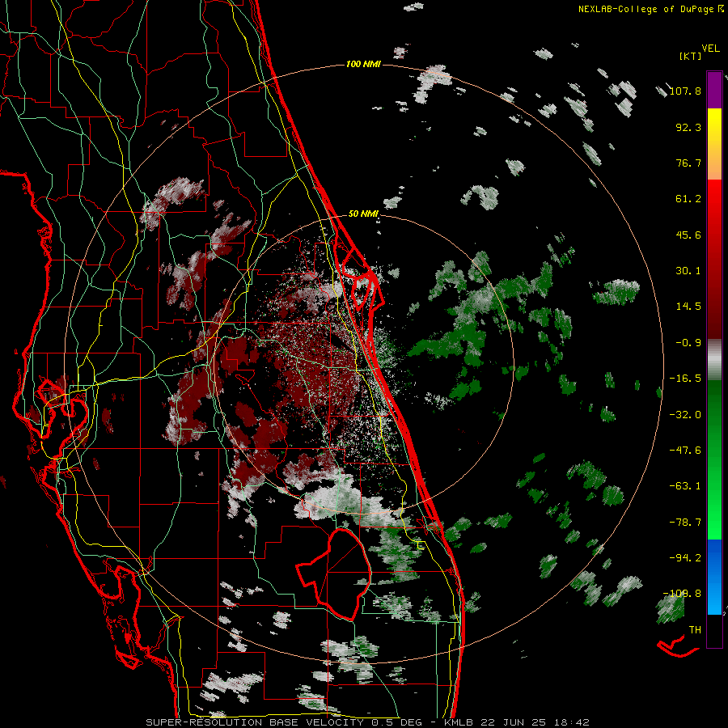Click the VEL legend title

710,48
